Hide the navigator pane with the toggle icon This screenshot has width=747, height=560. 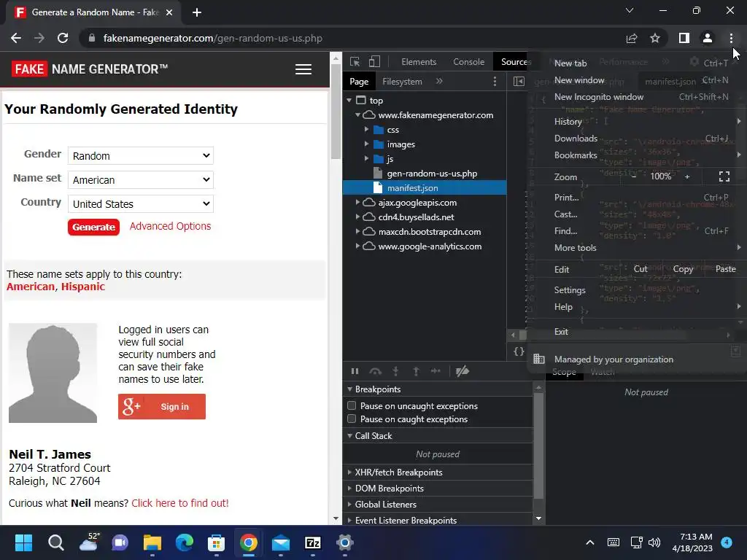[519, 82]
